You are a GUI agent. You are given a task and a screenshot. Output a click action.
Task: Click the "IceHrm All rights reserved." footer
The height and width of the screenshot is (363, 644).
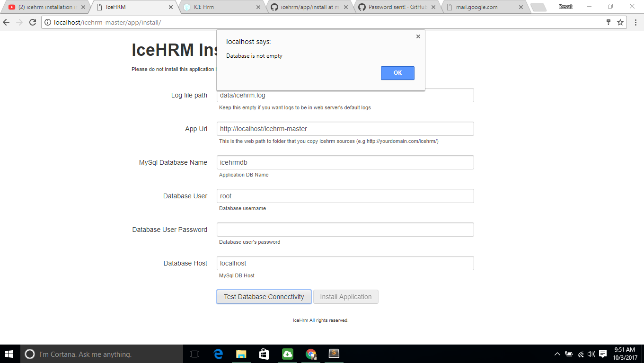tap(321, 320)
